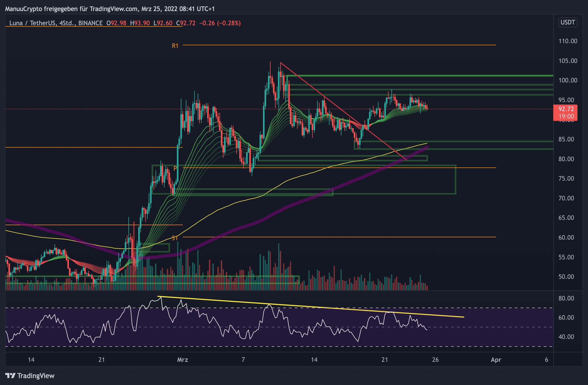Viewport: 588px width, 385px height.
Task: Click the 6 date label on time axis
Action: click(546, 360)
